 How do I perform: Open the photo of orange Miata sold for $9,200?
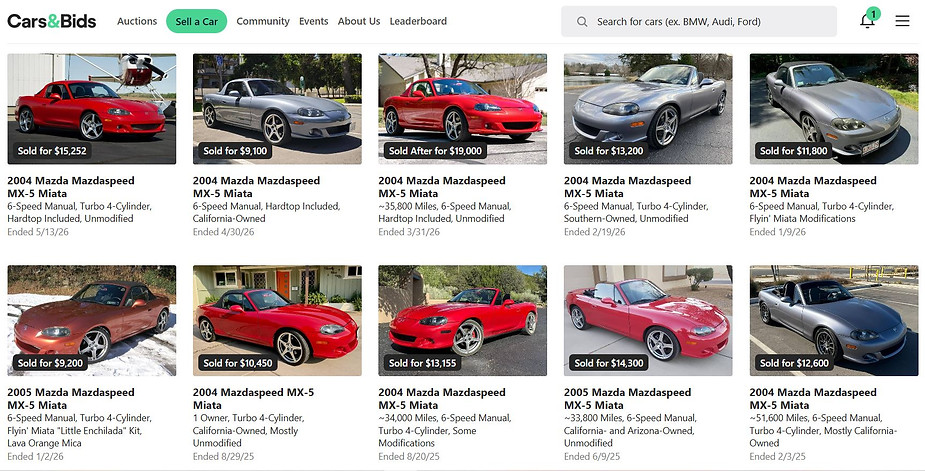point(91,320)
